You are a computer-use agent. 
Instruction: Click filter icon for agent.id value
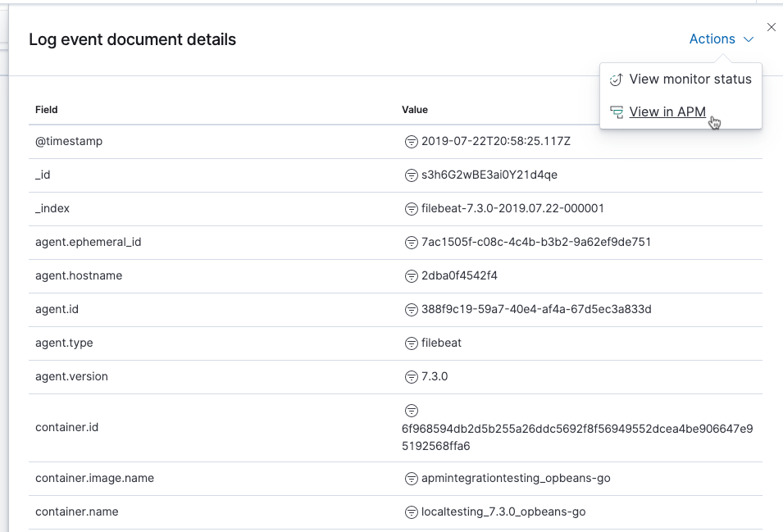[x=411, y=309]
